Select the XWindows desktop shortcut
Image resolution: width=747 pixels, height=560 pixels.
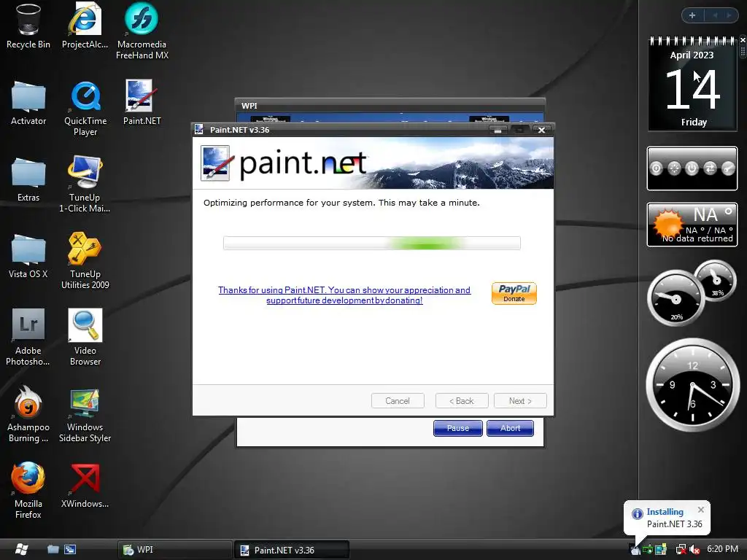(x=85, y=486)
